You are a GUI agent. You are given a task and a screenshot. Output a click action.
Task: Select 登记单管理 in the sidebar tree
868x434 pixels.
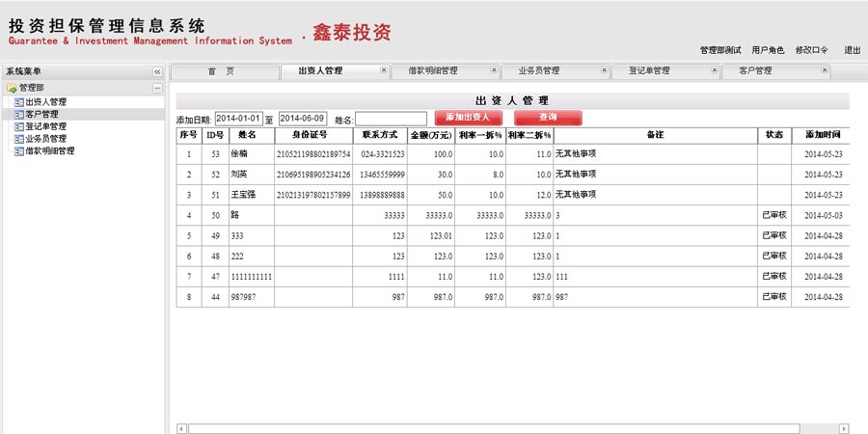point(44,126)
